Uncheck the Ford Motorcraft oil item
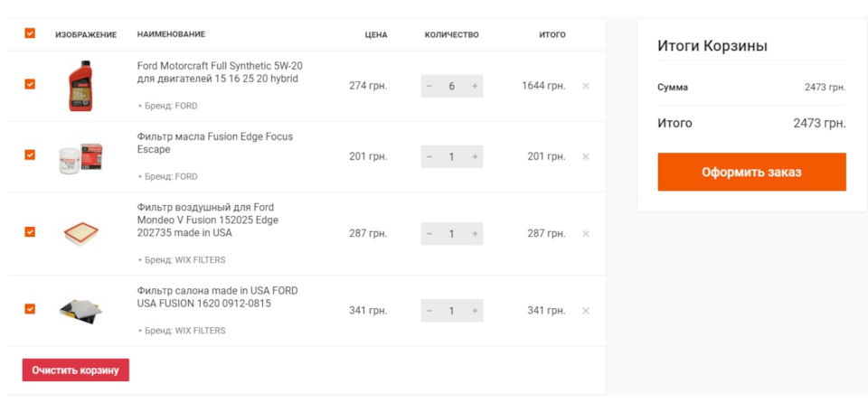The width and height of the screenshot is (868, 412). [x=30, y=84]
